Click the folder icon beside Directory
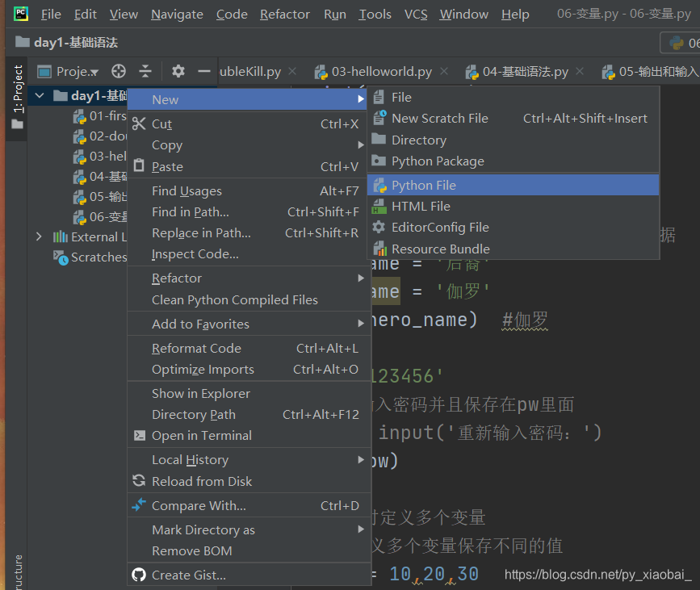The height and width of the screenshot is (590, 700). coord(379,139)
